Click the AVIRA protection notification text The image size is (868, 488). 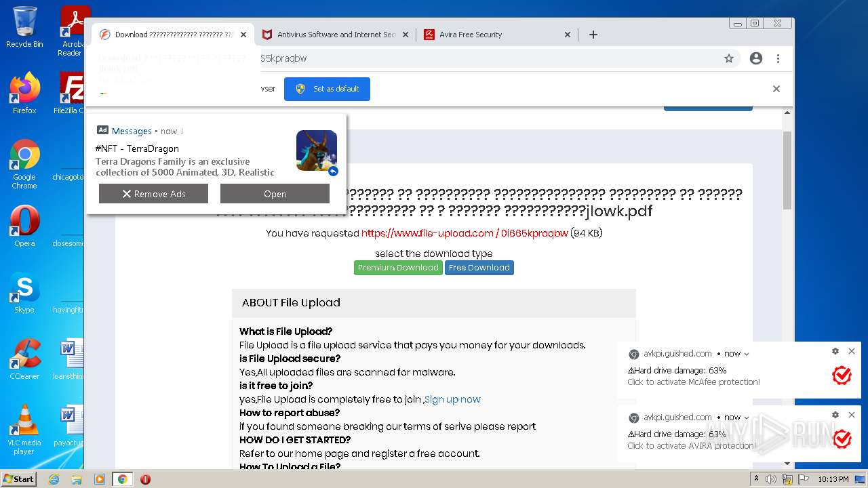click(x=692, y=446)
